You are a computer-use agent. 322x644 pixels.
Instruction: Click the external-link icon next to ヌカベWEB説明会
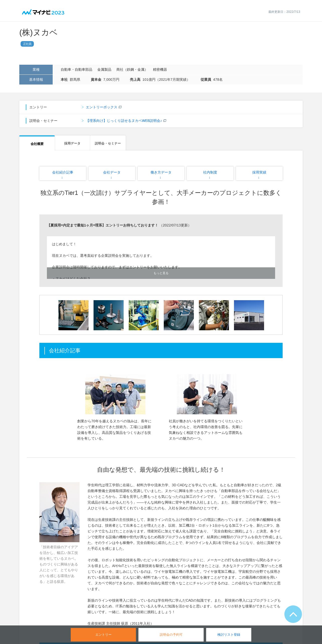pos(165,121)
